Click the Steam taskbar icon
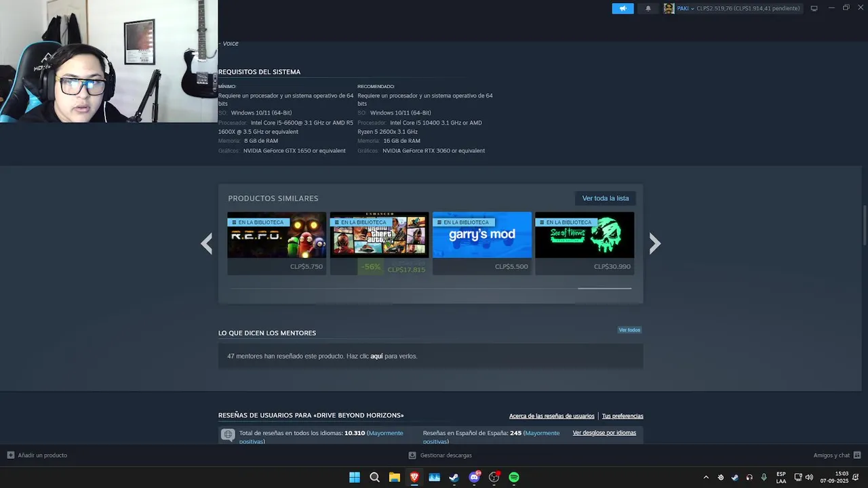 454,477
